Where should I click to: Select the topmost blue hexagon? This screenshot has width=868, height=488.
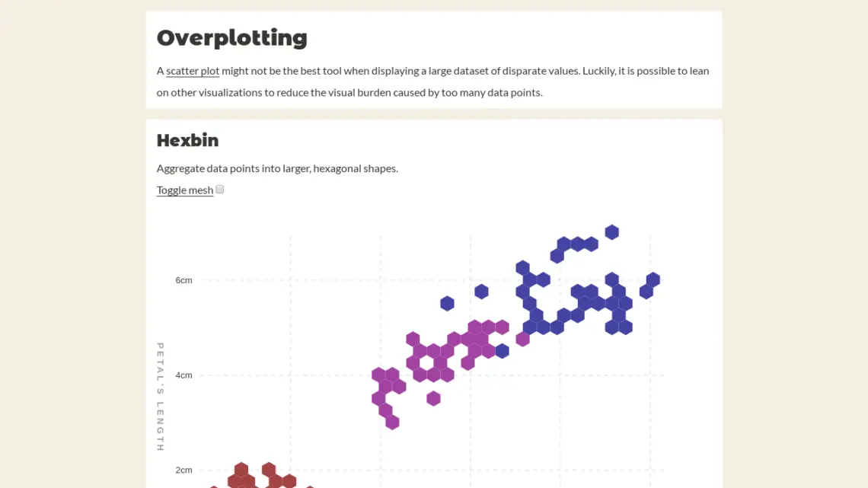pos(611,232)
